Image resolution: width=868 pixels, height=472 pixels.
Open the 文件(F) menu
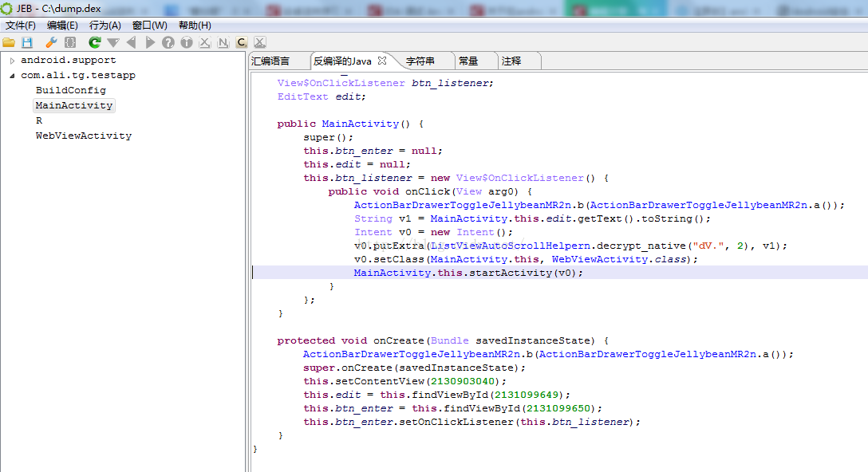click(21, 26)
